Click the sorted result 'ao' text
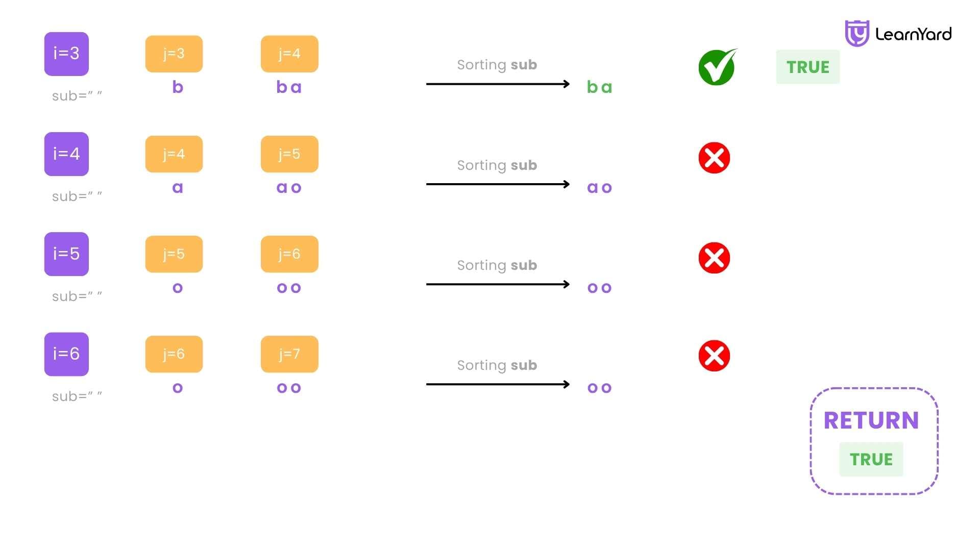The image size is (980, 551). [x=599, y=188]
